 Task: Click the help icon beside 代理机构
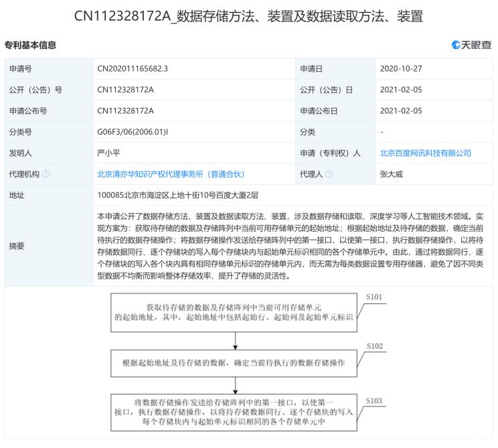coord(46,173)
